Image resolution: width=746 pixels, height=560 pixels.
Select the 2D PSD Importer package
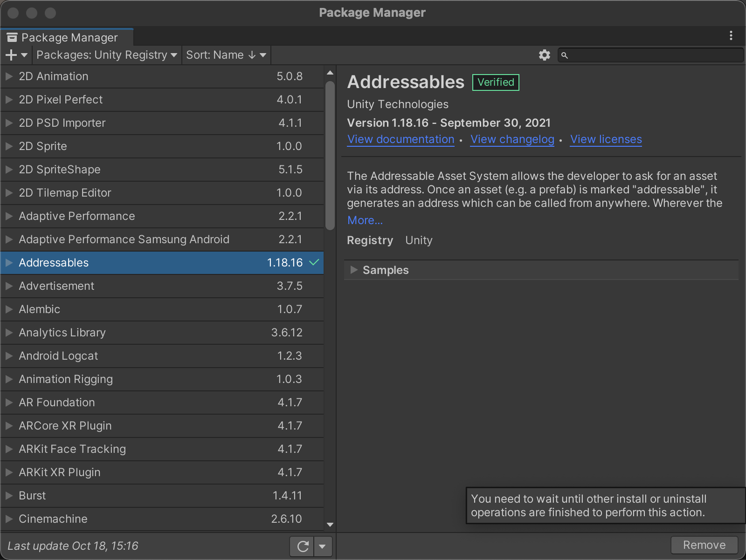click(x=162, y=123)
